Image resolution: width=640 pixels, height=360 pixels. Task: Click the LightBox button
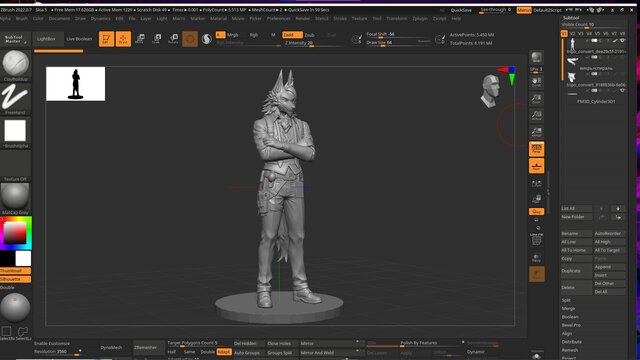point(46,39)
